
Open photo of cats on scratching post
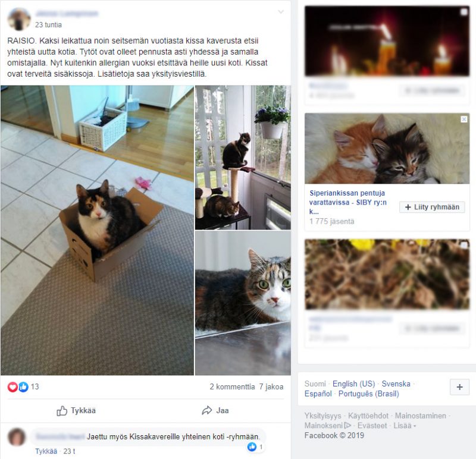coord(243,158)
